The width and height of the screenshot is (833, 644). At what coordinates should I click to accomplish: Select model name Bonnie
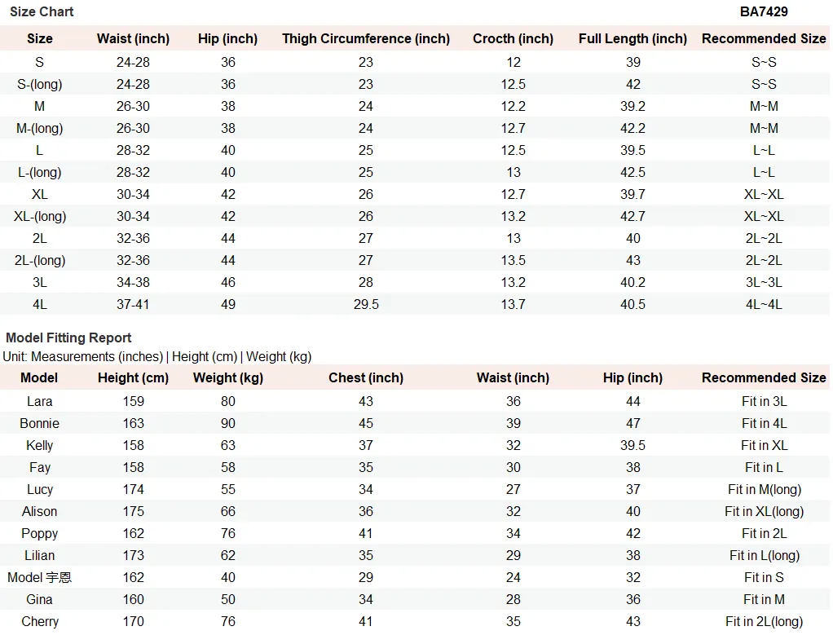(39, 423)
